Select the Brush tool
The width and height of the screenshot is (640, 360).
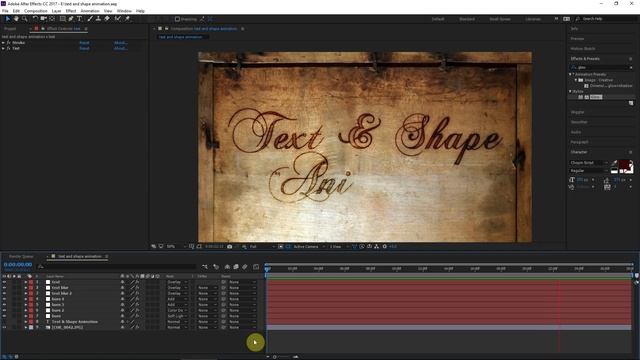tap(90, 19)
